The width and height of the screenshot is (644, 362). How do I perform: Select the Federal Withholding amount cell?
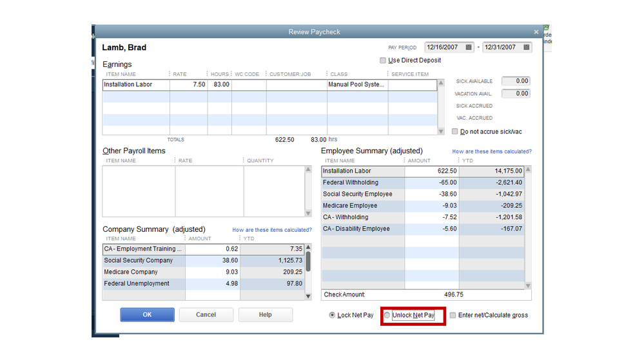click(431, 183)
